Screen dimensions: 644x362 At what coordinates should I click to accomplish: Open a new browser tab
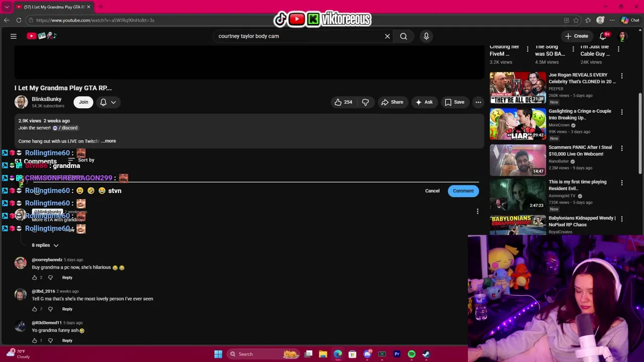(100, 7)
